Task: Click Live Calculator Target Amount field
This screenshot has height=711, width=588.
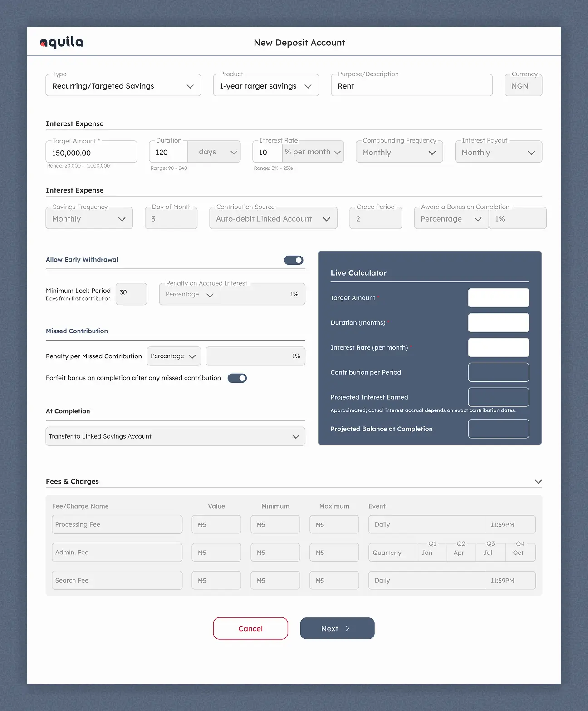Action: pos(499,298)
